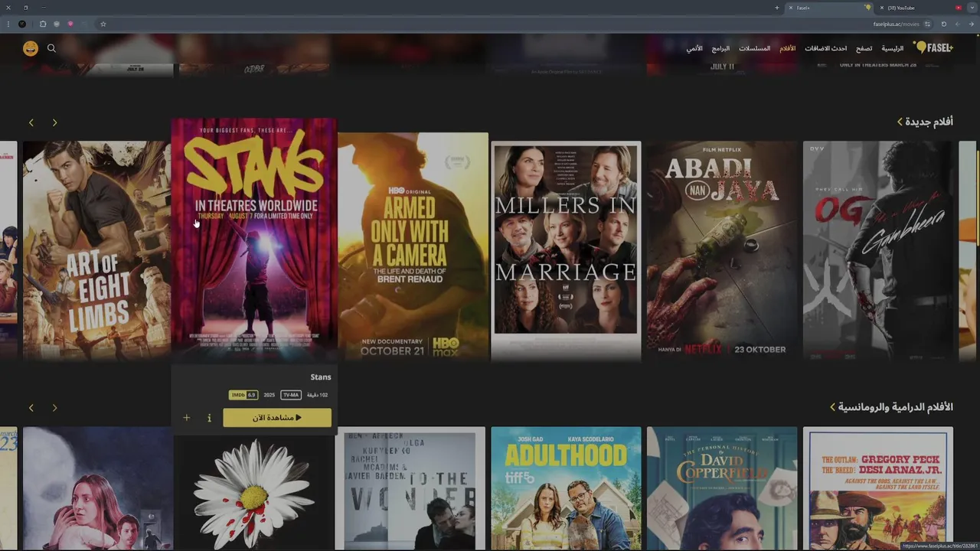This screenshot has width=980, height=551.
Task: Open browser three-dot menu
Action: 8,24
